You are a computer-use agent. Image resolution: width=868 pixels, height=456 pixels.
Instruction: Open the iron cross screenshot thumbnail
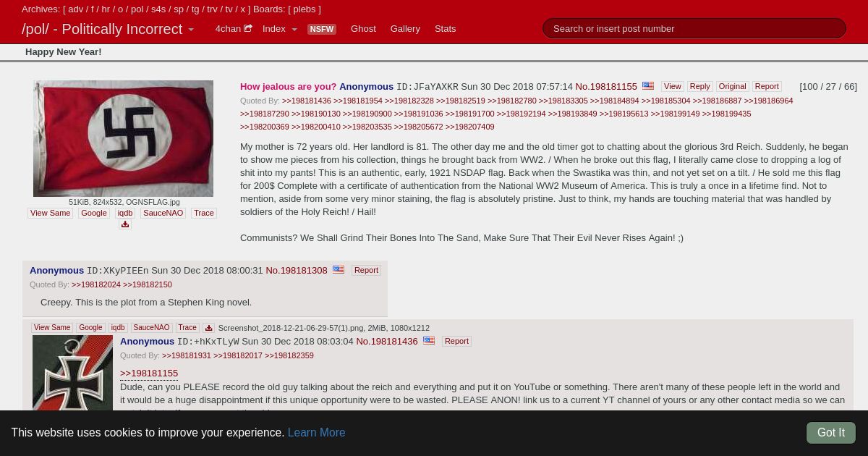click(x=72, y=373)
